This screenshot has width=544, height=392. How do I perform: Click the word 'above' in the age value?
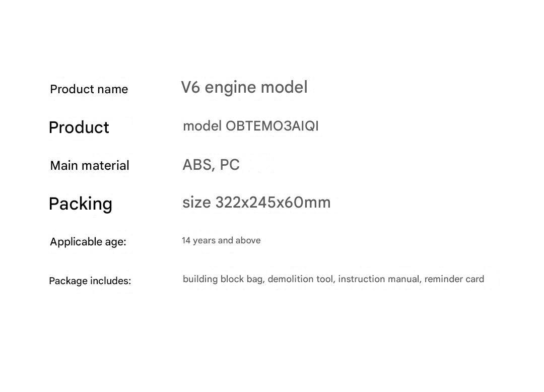pyautogui.click(x=248, y=240)
